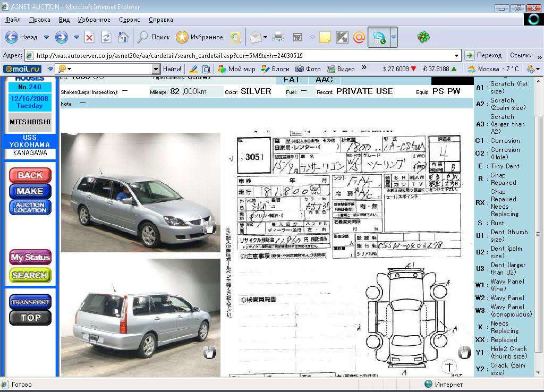Click the Mail envelope toolbar icon
Image resolution: width=544 pixels, height=392 pixels.
click(256, 37)
